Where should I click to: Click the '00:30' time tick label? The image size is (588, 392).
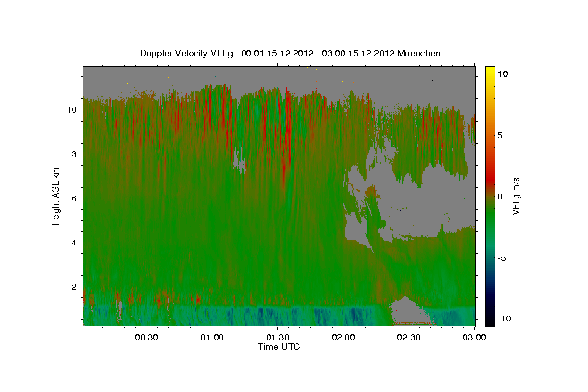146,338
